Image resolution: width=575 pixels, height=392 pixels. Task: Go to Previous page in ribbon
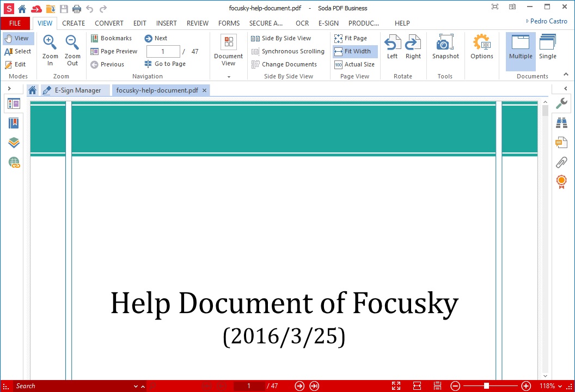point(107,65)
